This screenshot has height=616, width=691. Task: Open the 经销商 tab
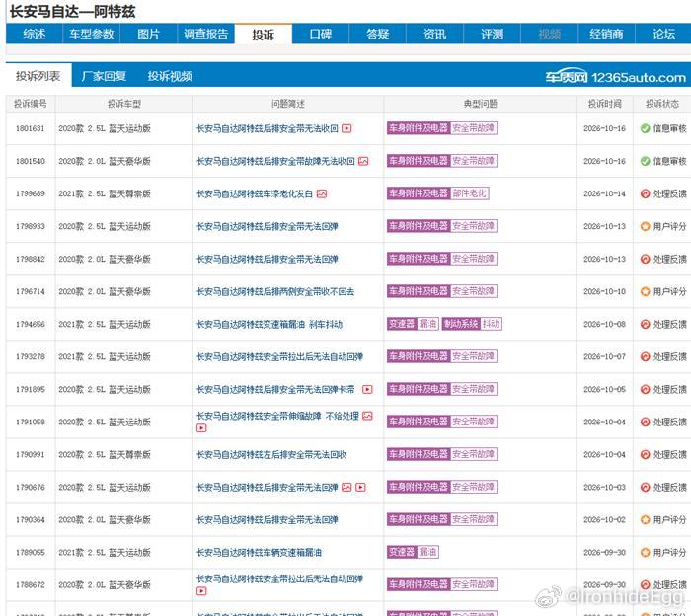[606, 34]
